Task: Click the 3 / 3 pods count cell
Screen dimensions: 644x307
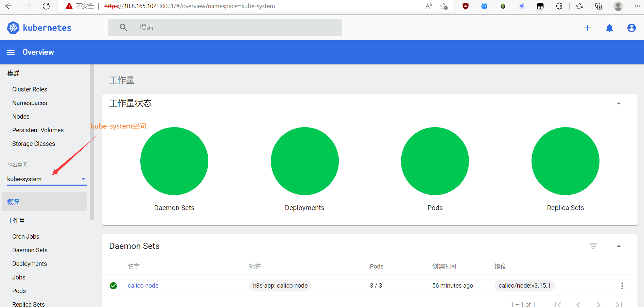Action: tap(376, 286)
